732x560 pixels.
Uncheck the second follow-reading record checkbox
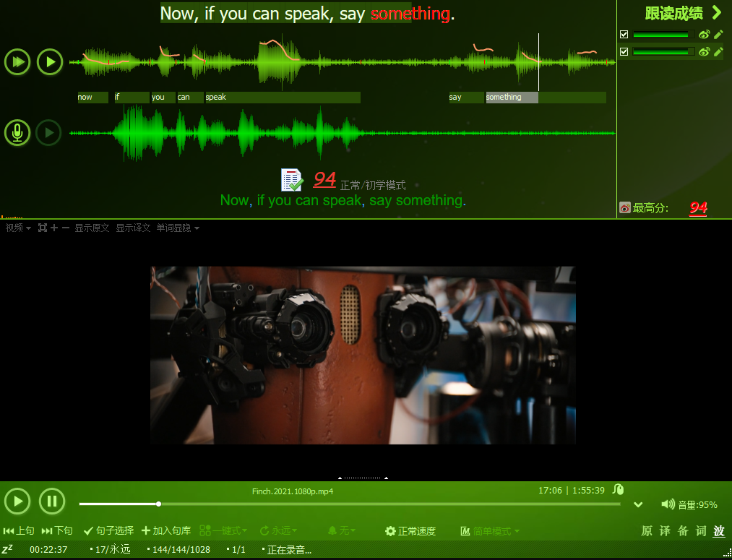click(624, 51)
